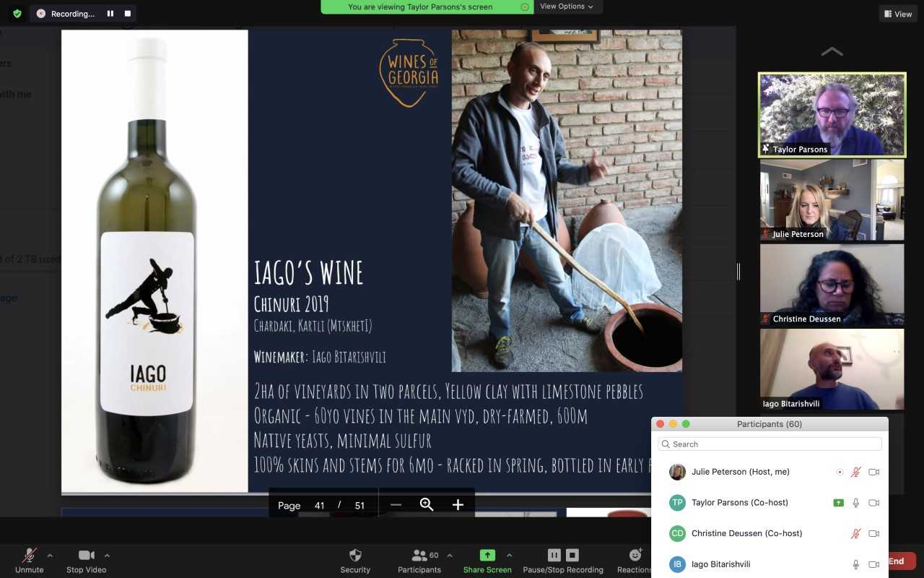Unmute the microphone
This screenshot has height=578, width=924.
pyautogui.click(x=30, y=555)
